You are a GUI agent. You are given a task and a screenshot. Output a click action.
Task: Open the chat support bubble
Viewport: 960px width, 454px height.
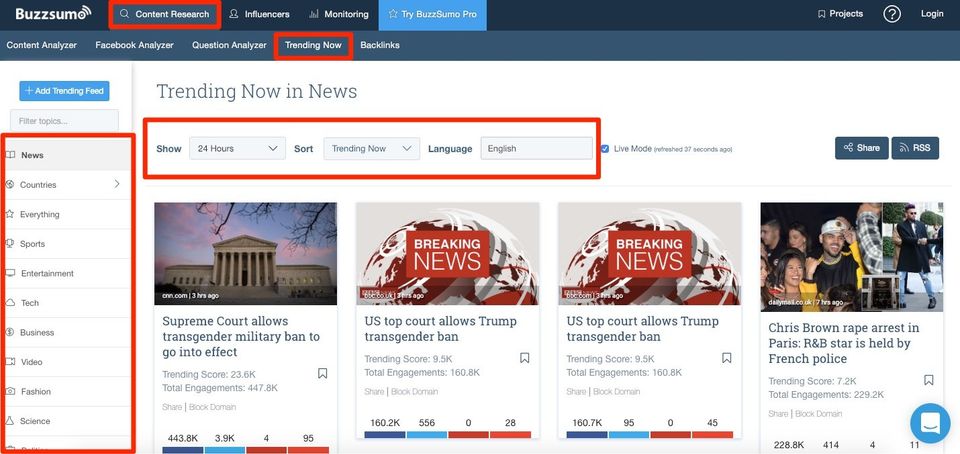tap(930, 423)
